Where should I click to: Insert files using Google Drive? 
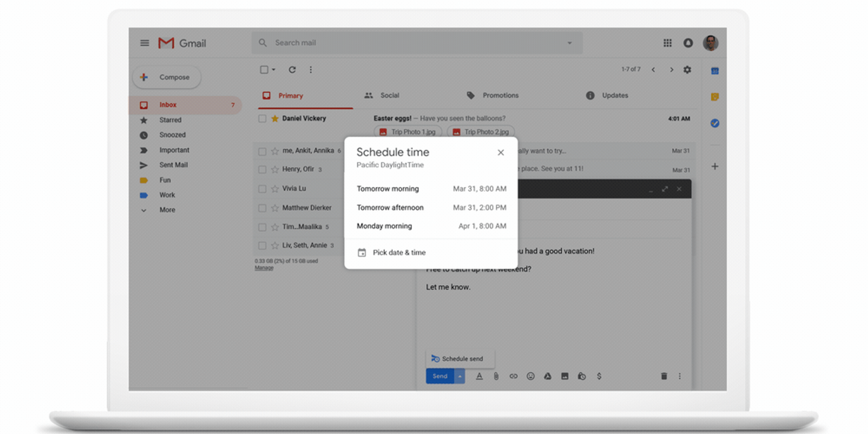click(547, 376)
